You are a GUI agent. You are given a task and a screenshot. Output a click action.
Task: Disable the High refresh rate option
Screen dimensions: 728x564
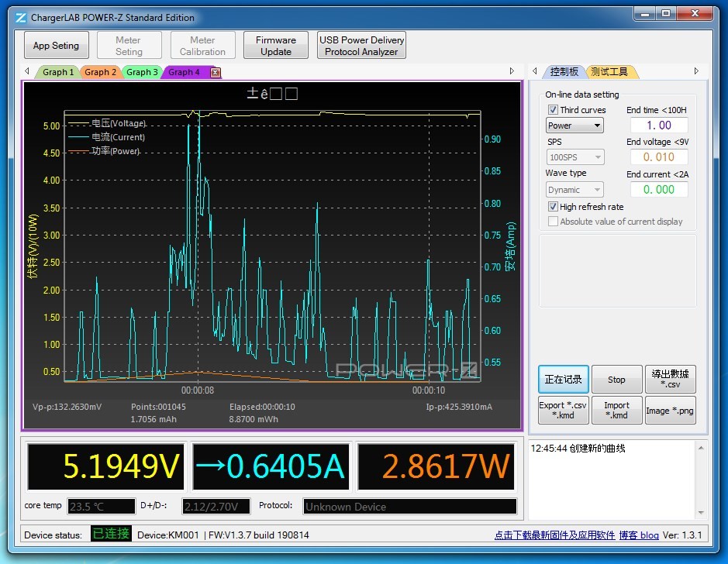tap(553, 207)
